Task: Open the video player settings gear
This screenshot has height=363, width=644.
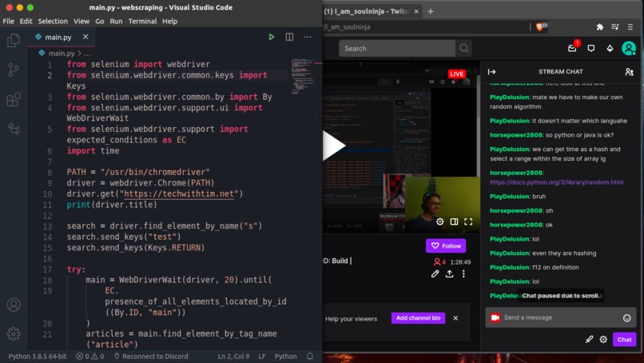Action: 440,222
